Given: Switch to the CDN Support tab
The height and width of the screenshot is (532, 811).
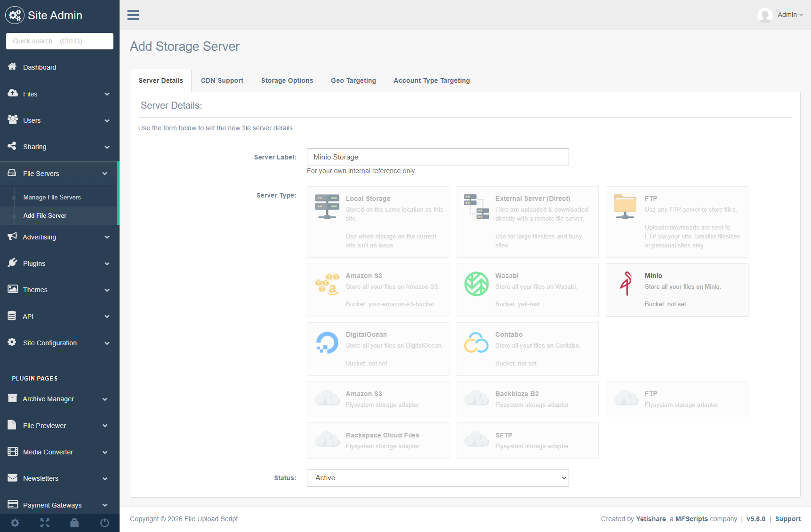Looking at the screenshot, I should click(x=222, y=80).
